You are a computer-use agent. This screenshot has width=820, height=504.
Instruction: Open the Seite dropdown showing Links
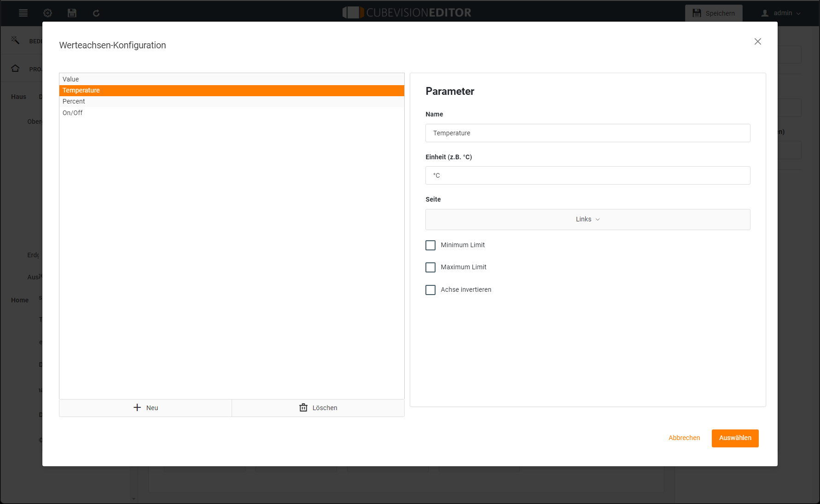tap(587, 220)
